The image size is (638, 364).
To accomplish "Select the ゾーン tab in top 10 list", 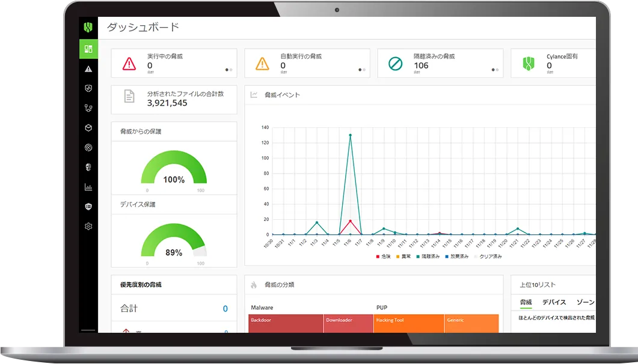I will [586, 302].
